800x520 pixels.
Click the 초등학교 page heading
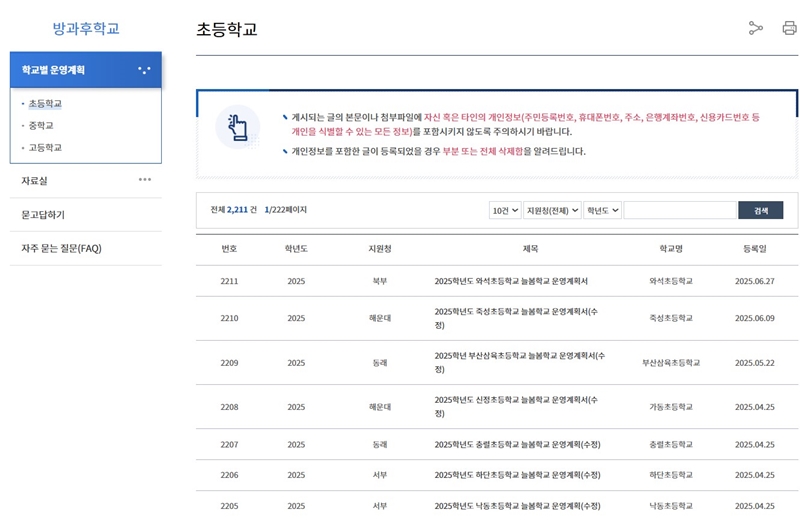pos(227,29)
